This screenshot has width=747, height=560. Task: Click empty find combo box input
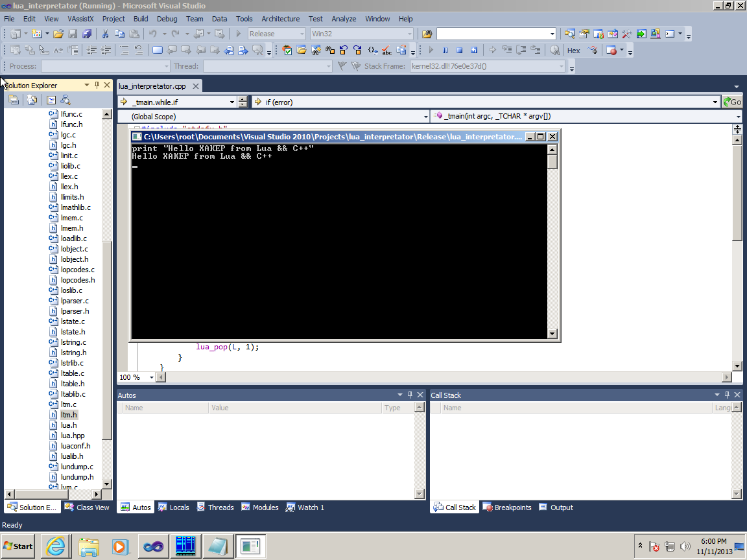[493, 34]
